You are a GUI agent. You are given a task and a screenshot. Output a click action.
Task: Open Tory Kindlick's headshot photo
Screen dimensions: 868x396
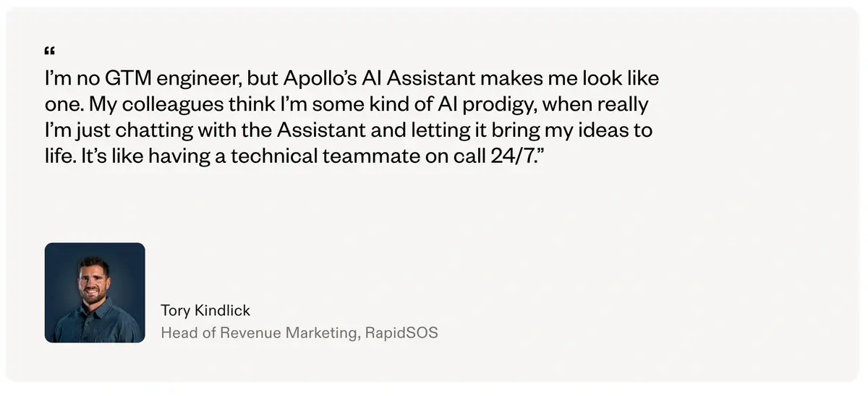click(95, 292)
